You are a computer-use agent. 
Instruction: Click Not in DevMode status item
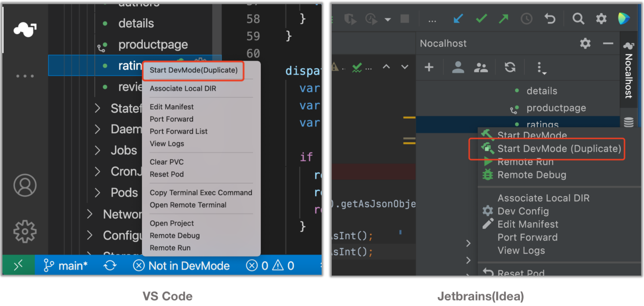click(x=181, y=266)
